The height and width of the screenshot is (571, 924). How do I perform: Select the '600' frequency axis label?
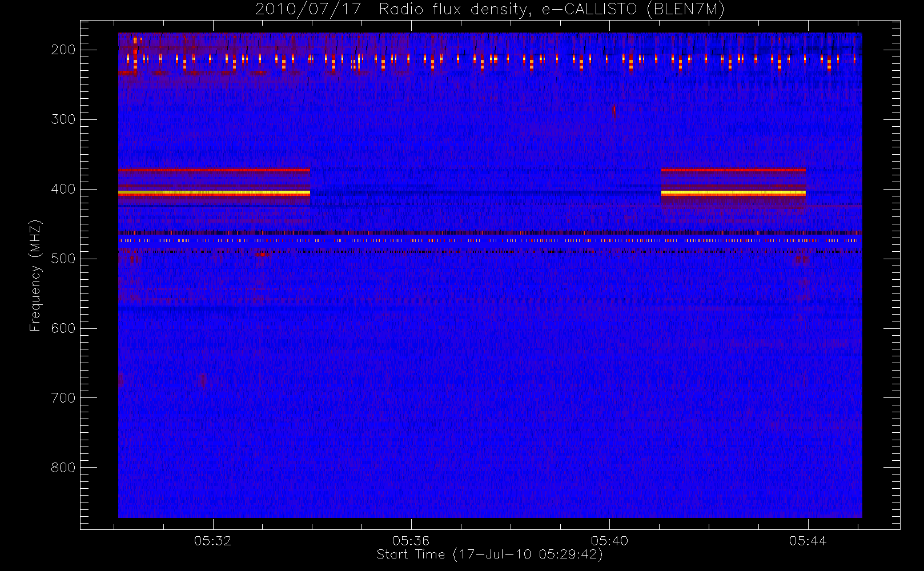63,328
